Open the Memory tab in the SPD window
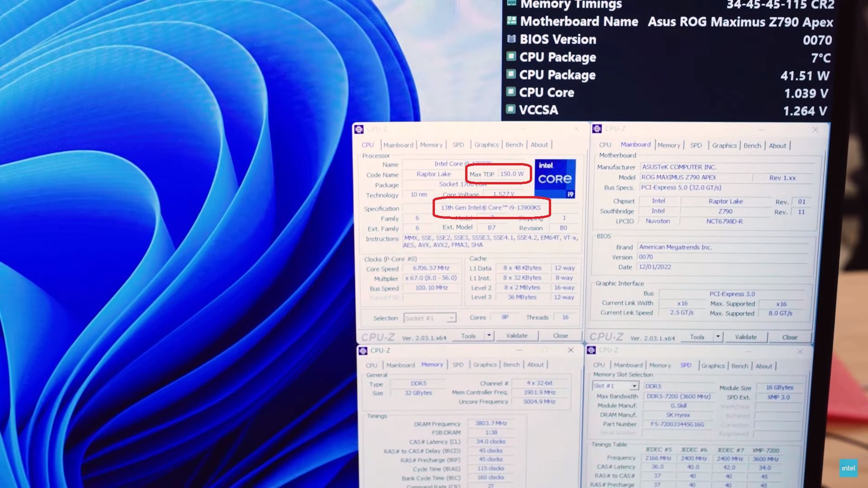This screenshot has width=868, height=488. click(x=660, y=366)
